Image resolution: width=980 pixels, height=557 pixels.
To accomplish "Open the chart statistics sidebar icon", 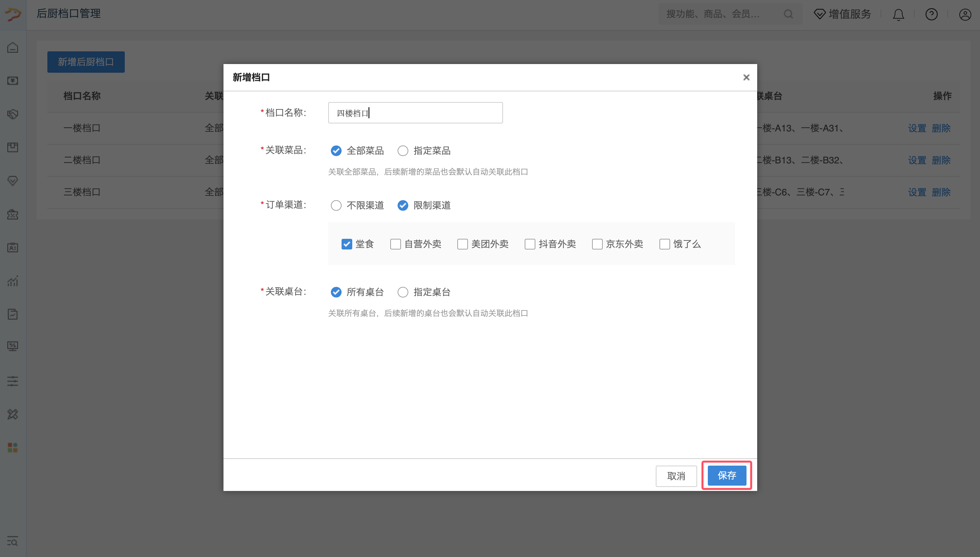I will [13, 281].
